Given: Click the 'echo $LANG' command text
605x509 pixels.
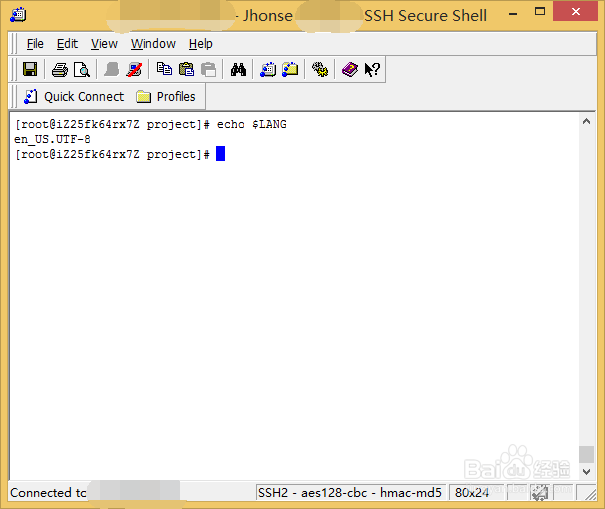Looking at the screenshot, I should 252,124.
